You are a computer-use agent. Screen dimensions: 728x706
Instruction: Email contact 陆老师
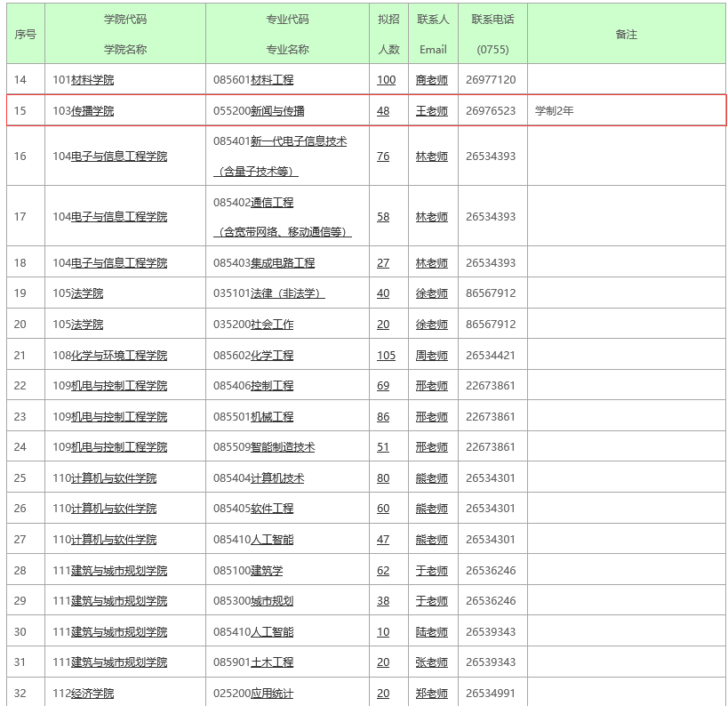coord(432,631)
